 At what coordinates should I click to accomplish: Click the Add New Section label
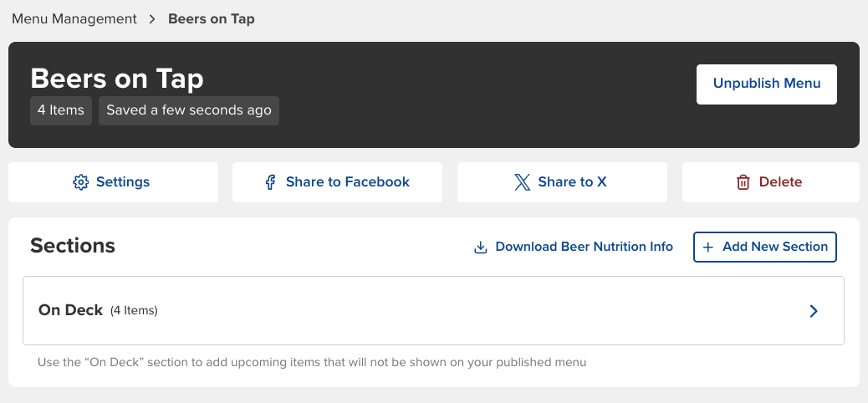click(775, 247)
